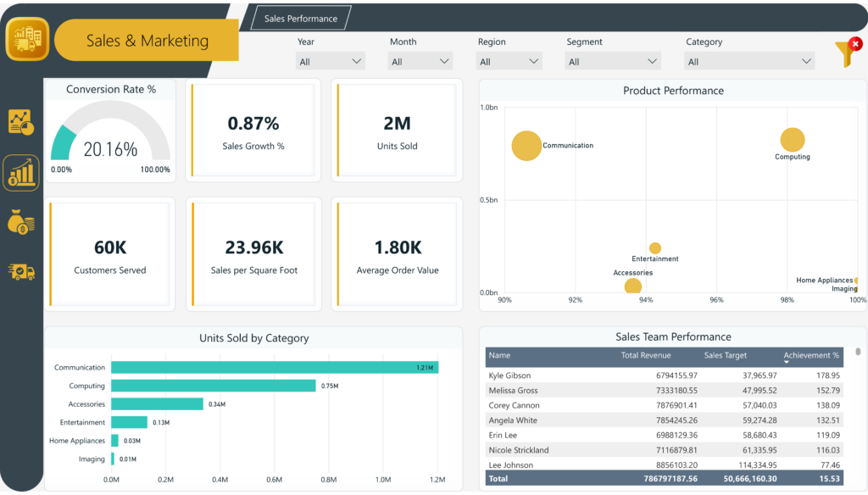Open the Segment filter dropdown
Viewport: 868px width, 495px height.
click(x=613, y=62)
